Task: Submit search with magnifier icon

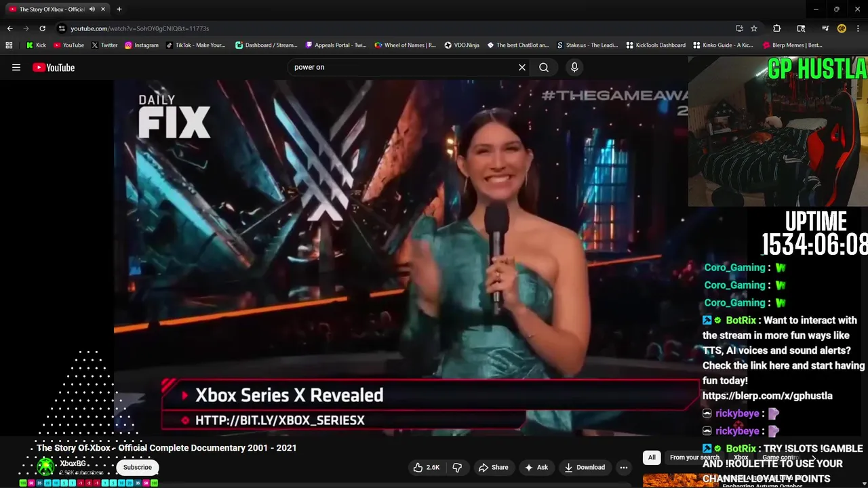Action: 544,67
